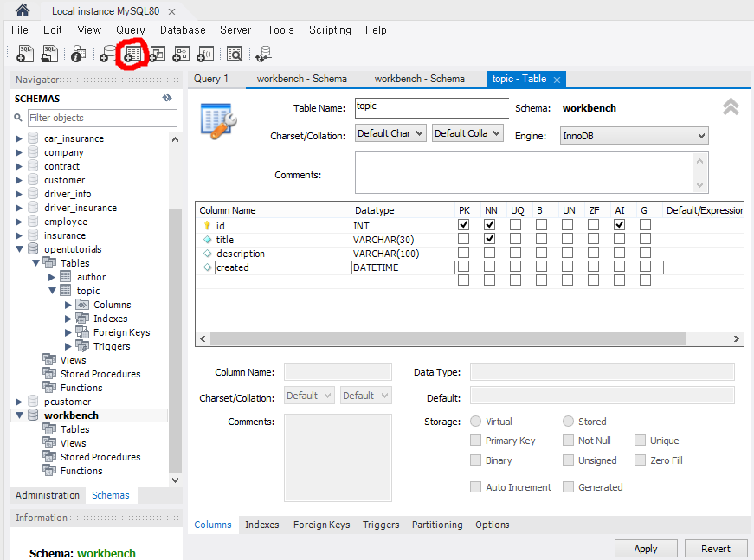Click the column grid scroll right arrow
This screenshot has height=560, width=754.
[736, 339]
